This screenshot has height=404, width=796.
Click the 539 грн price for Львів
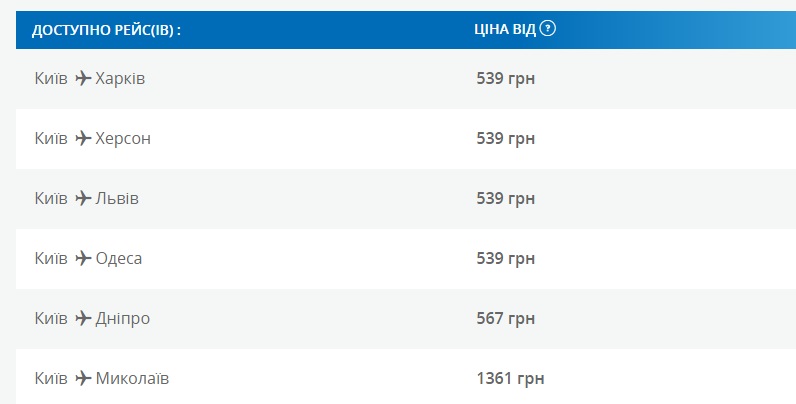point(505,198)
